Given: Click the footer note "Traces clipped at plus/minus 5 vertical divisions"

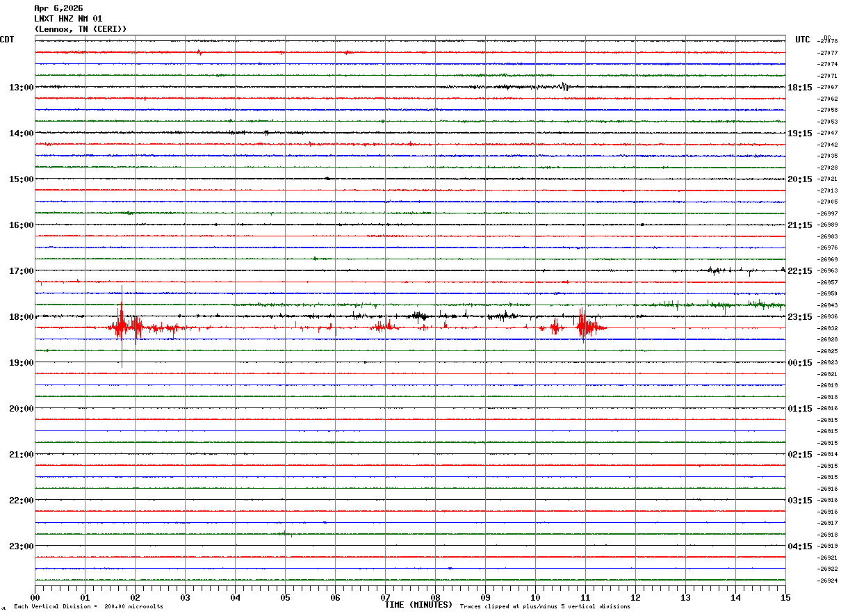Looking at the screenshot, I should click(x=545, y=607).
